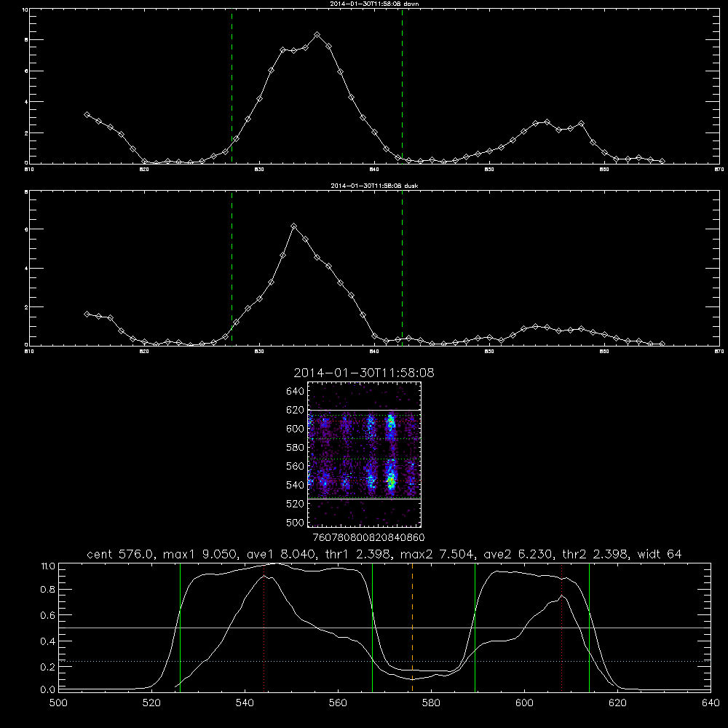Click 'max2 7.504' in the statistics line
Screen dimensions: 728x728
438,554
